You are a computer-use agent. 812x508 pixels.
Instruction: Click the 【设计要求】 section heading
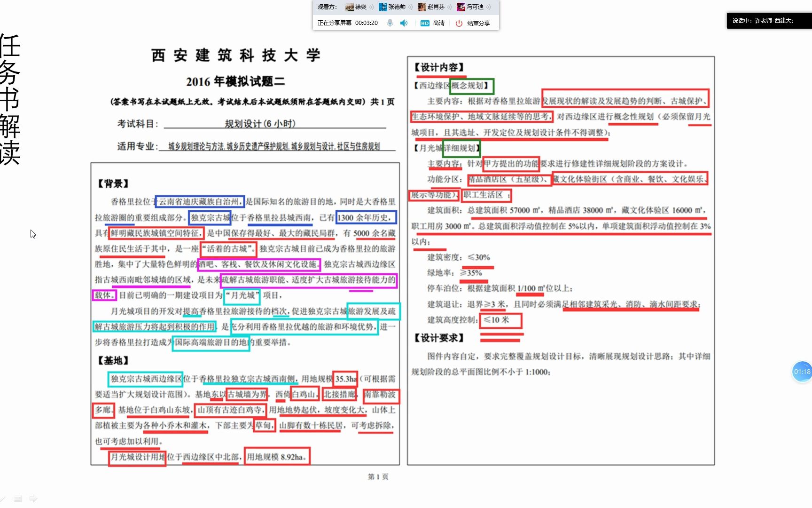click(439, 338)
